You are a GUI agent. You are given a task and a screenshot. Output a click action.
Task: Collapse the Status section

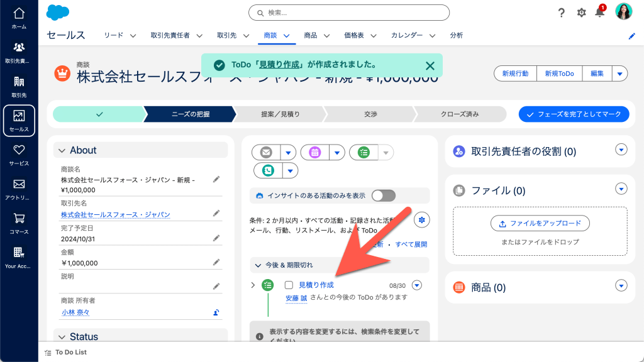[62, 337]
